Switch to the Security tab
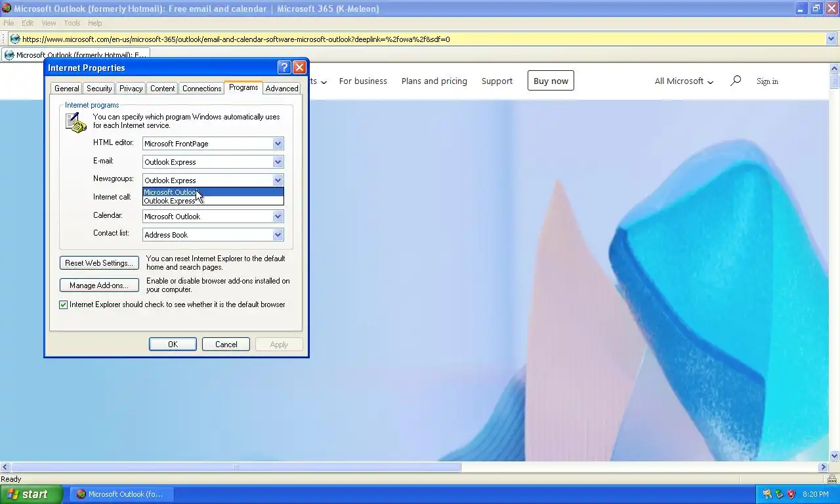 tap(99, 89)
